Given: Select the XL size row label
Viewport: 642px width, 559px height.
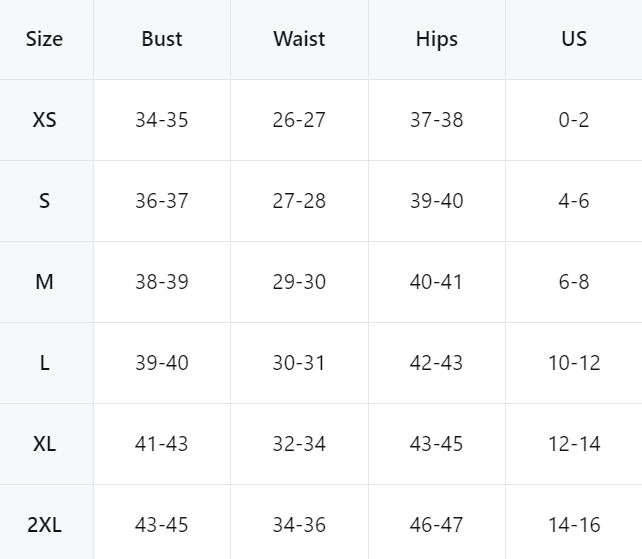Looking at the screenshot, I should pyautogui.click(x=44, y=444).
